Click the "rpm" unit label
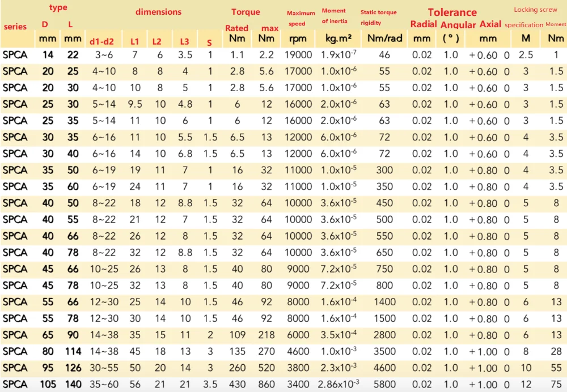Viewport: 567px width, 392px height. coord(298,39)
